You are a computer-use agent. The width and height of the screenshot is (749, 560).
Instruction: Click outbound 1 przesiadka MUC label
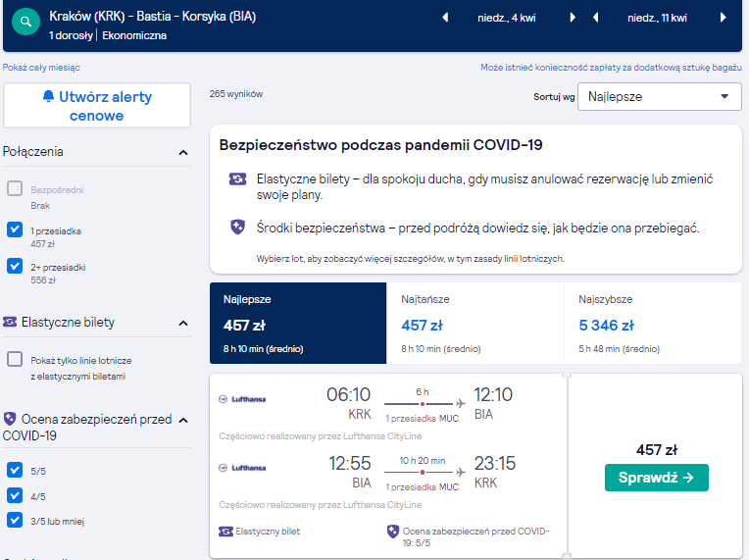click(x=423, y=419)
